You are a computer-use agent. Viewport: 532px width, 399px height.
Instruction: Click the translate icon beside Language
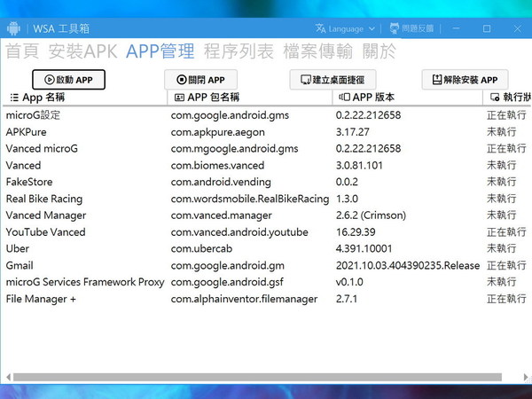[321, 28]
